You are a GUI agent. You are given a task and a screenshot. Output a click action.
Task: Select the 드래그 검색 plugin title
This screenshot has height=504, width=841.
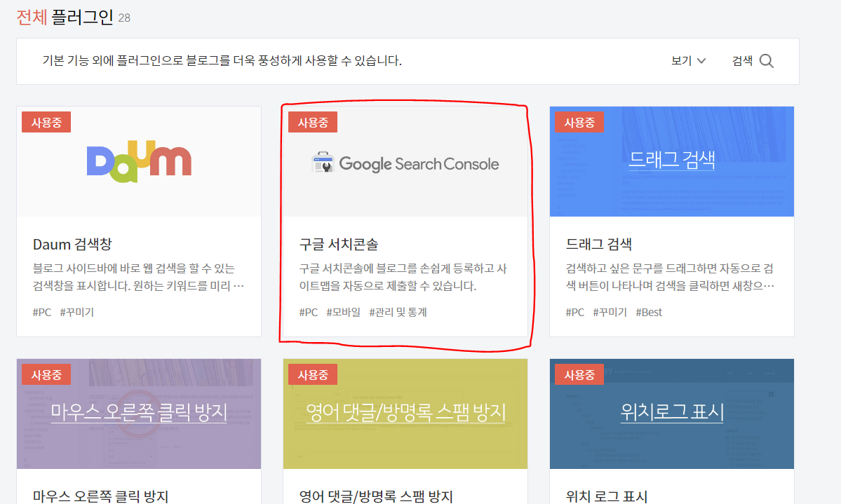coord(598,245)
